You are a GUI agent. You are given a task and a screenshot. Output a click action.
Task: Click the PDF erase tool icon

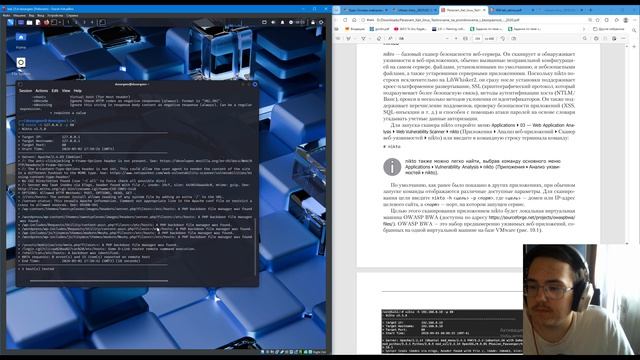379,38
